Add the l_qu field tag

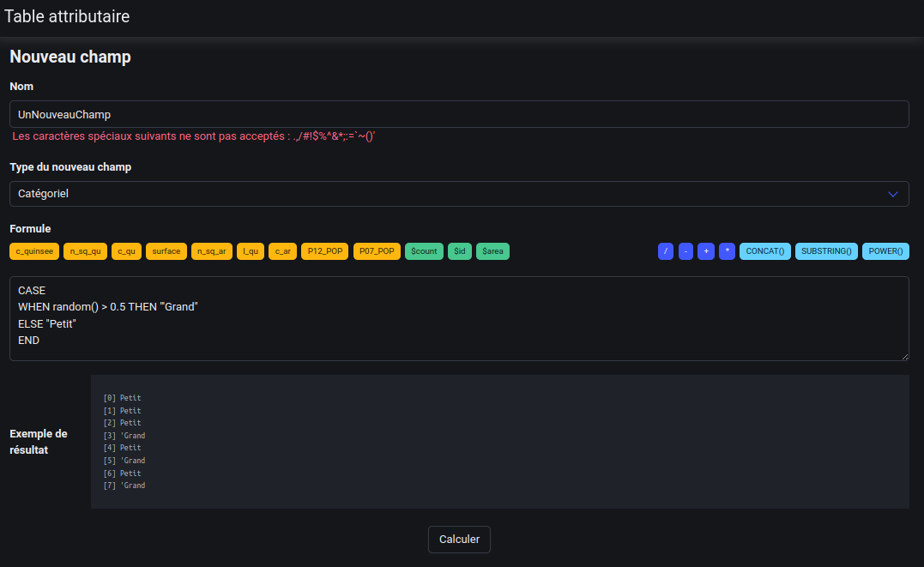click(x=251, y=251)
